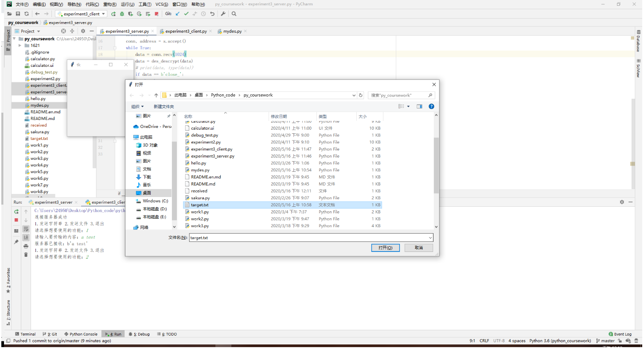Image resolution: width=644 pixels, height=348 pixels.
Task: Open the experiment3_client run configuration dropdown
Action: [81, 14]
